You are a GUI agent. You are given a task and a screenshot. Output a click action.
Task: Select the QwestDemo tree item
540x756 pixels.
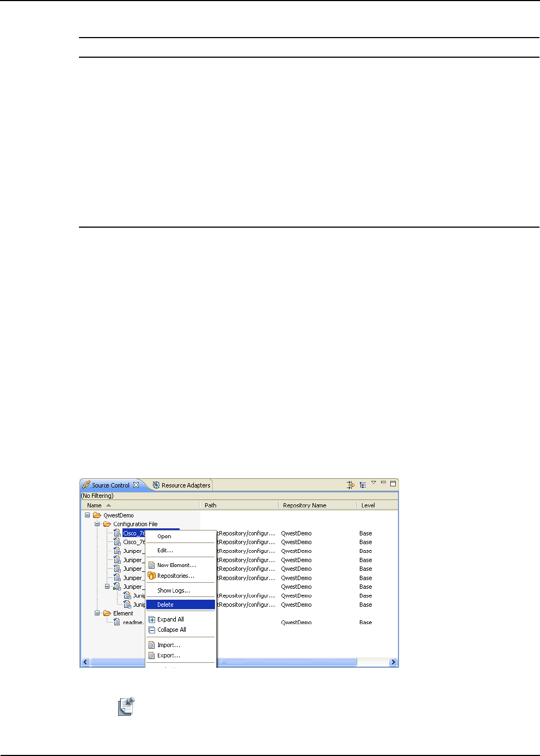click(x=118, y=515)
